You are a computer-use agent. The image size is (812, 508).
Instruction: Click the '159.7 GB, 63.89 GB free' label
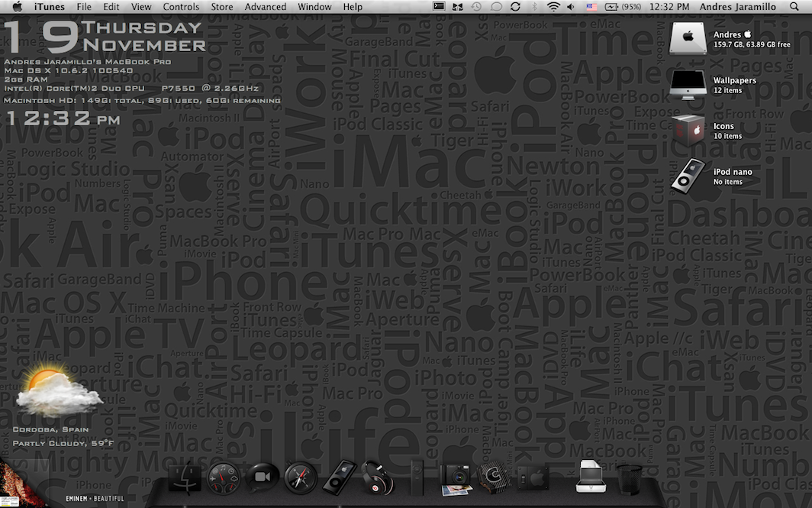click(x=752, y=44)
